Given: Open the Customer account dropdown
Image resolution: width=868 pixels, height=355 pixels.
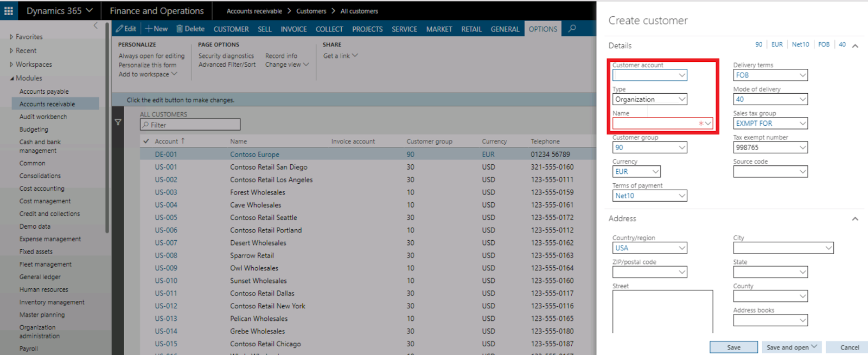Looking at the screenshot, I should 682,75.
